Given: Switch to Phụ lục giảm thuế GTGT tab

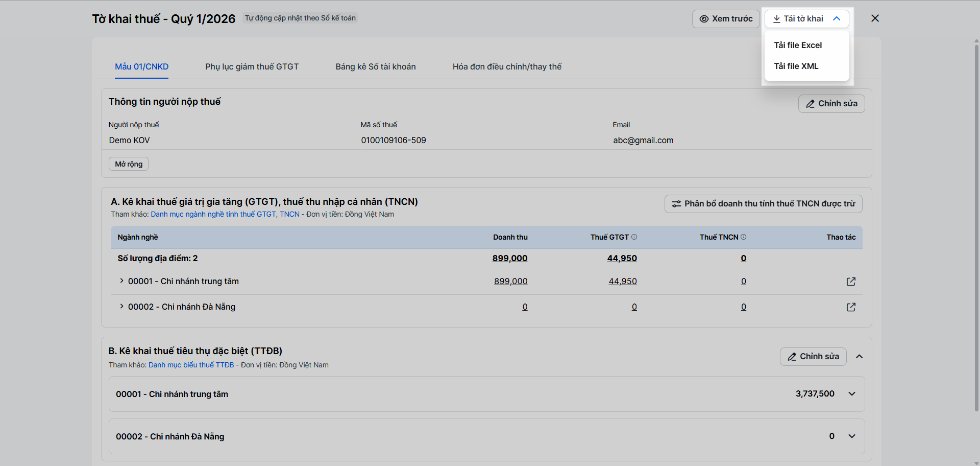Looking at the screenshot, I should pyautogui.click(x=252, y=66).
